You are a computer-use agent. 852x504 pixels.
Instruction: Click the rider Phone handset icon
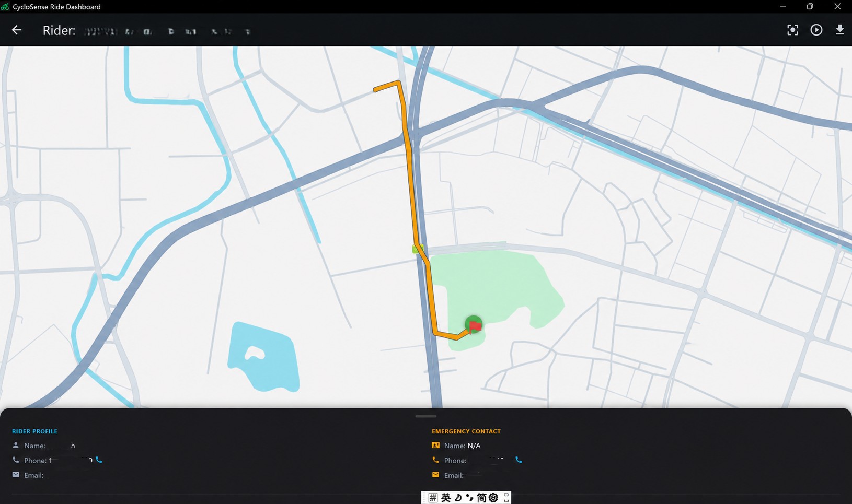click(x=16, y=460)
